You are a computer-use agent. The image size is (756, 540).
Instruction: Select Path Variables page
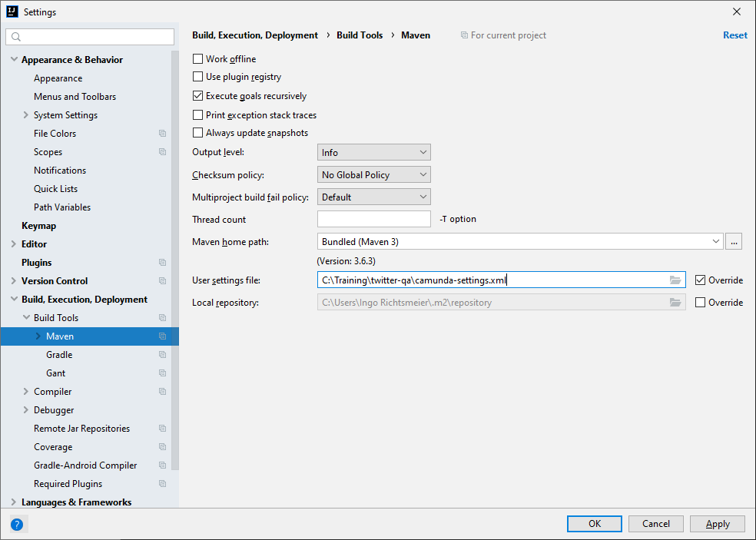coord(62,207)
